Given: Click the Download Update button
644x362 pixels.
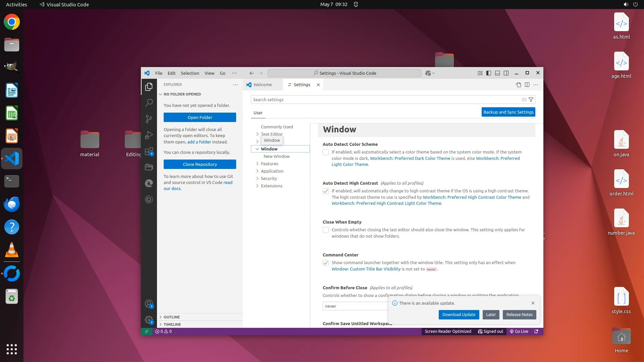Looking at the screenshot, I should tap(459, 314).
